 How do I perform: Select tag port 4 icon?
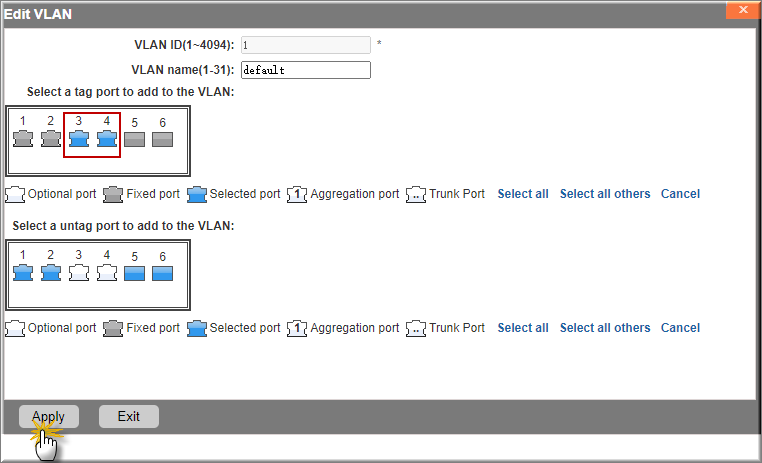coord(107,139)
